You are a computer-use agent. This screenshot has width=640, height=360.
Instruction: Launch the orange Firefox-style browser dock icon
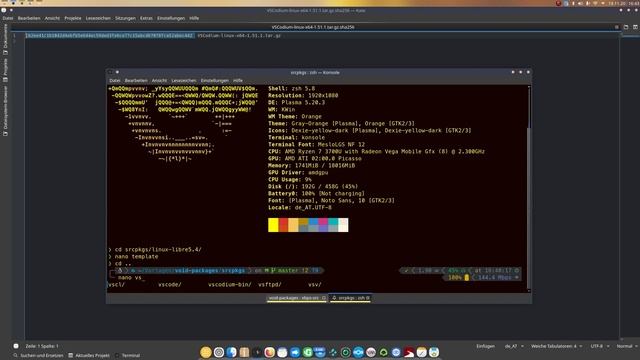(269, 352)
